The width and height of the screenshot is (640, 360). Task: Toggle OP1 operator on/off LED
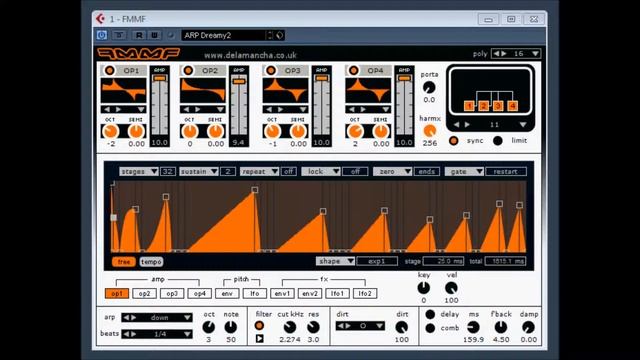(x=109, y=70)
